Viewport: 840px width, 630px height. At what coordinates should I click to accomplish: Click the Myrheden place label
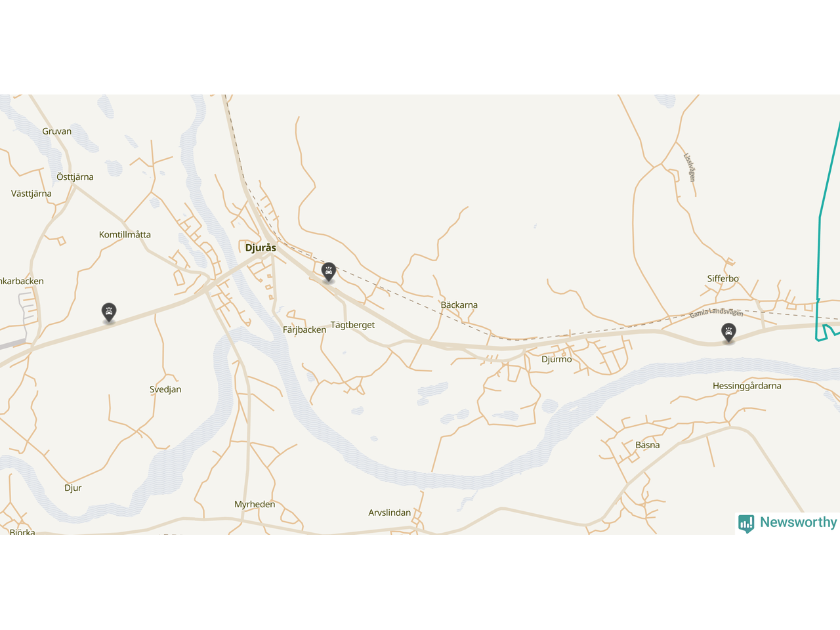[x=255, y=505]
